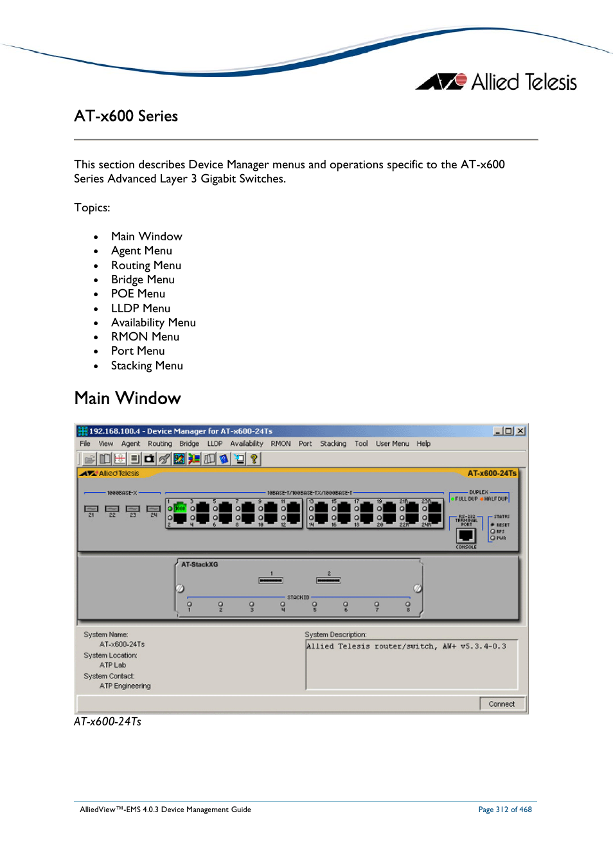This screenshot has height=868, width=613.
Task: Click "RMON Menu" topic in the list
Action: click(x=145, y=337)
